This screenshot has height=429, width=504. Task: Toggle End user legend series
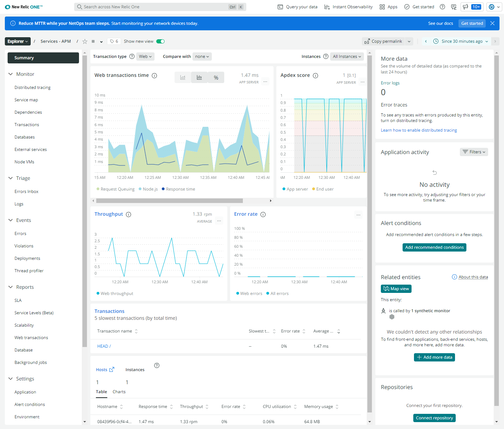[323, 189]
